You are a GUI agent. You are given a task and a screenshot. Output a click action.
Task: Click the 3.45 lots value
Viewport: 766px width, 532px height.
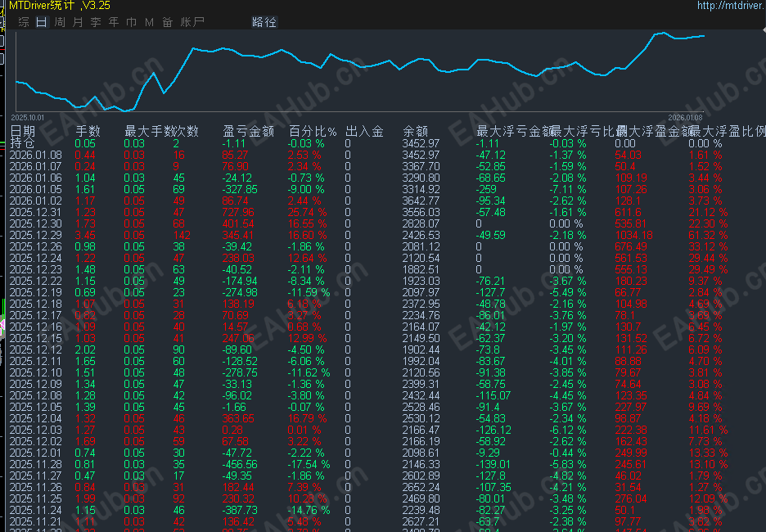[85, 235]
